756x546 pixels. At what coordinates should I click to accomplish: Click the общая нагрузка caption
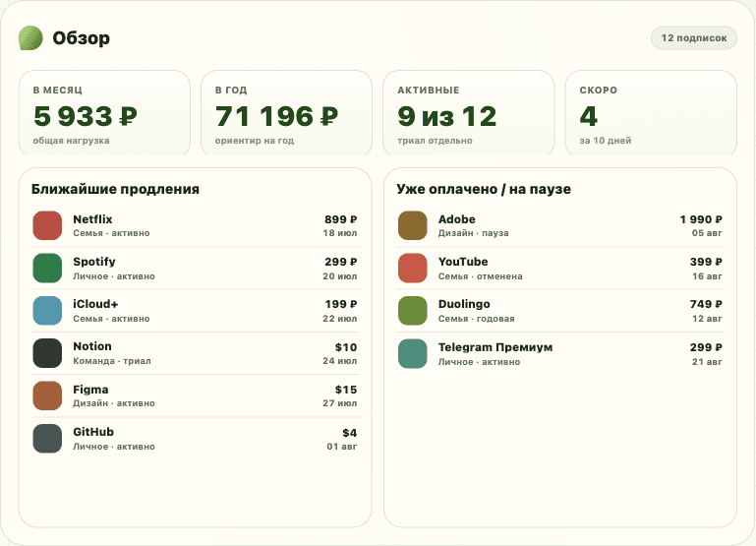72,141
